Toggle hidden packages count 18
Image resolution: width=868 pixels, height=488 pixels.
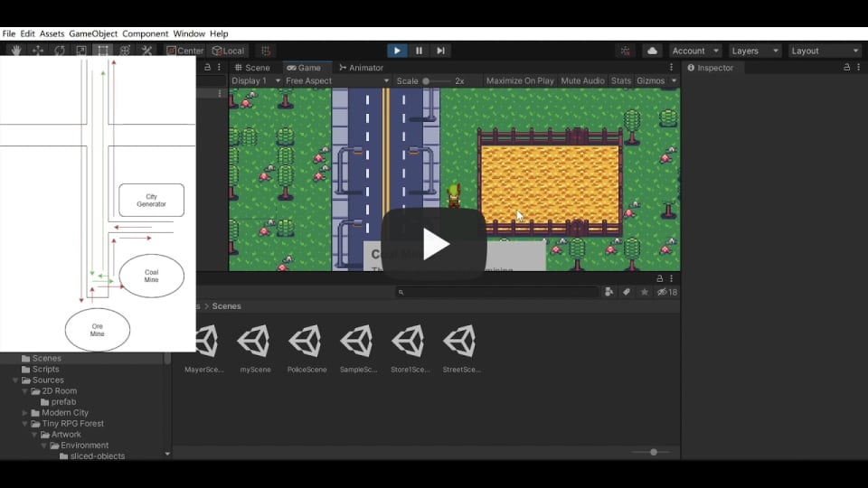pos(667,292)
